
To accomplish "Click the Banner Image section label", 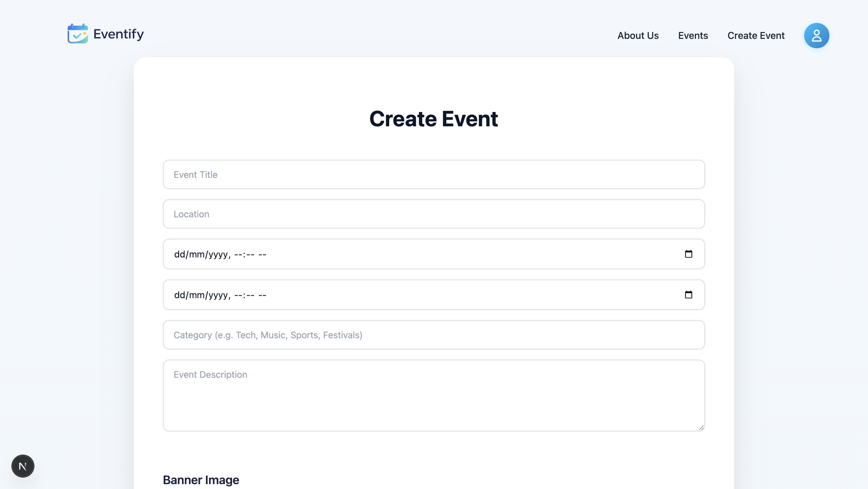I will pyautogui.click(x=201, y=480).
